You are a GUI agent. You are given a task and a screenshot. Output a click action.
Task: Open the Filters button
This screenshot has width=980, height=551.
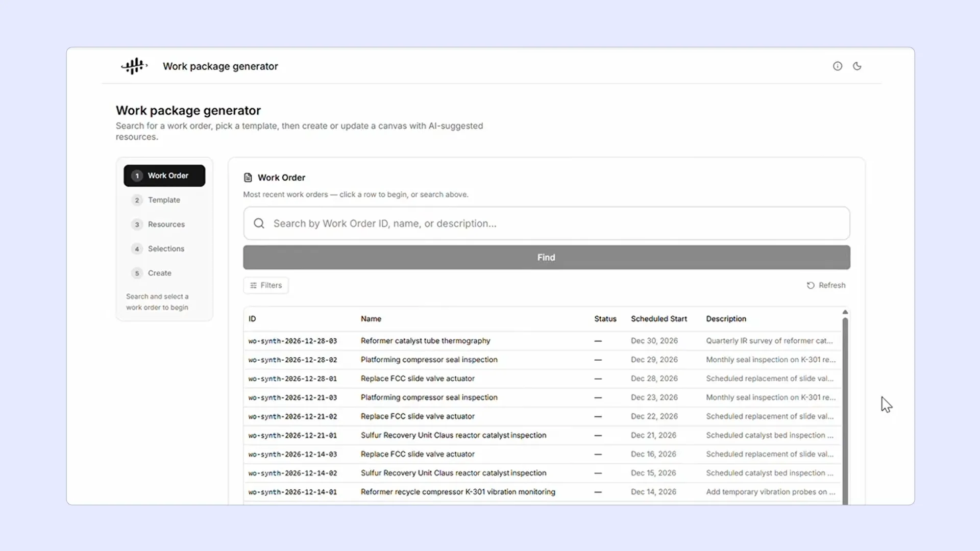click(x=266, y=285)
